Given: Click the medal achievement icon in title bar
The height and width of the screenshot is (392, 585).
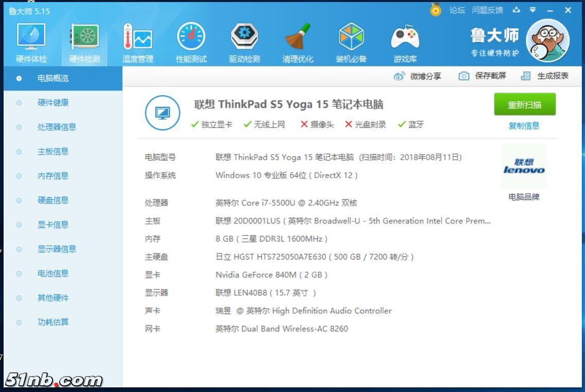Looking at the screenshot, I should [435, 9].
